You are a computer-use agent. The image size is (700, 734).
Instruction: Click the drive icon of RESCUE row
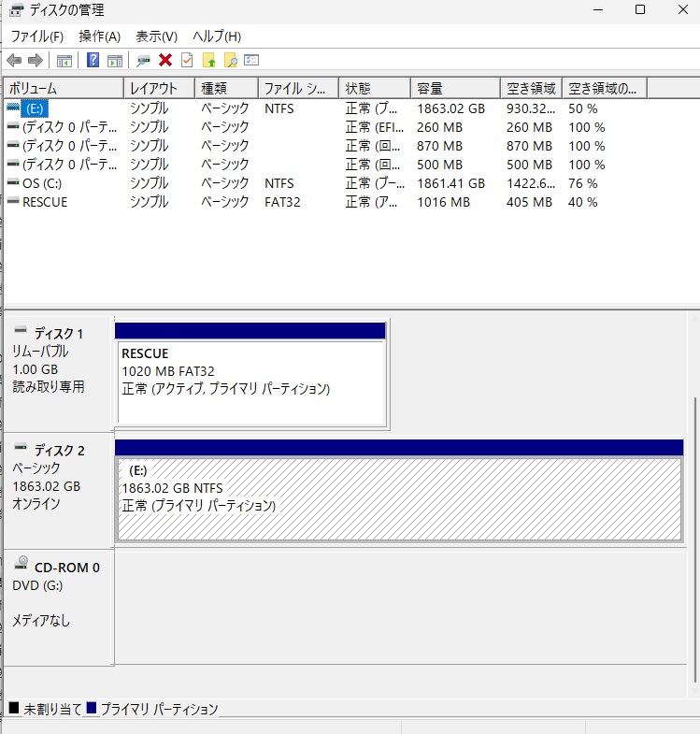click(13, 201)
